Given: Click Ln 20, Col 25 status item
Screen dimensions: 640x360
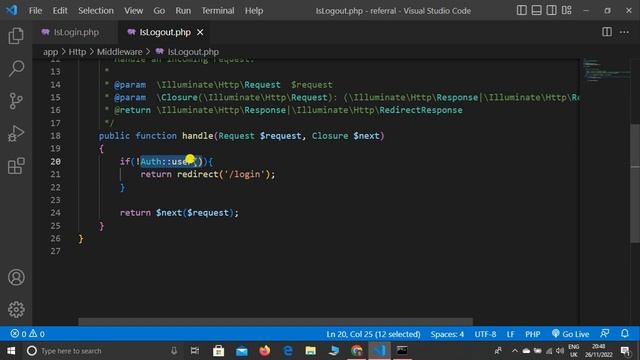Looking at the screenshot, I should [373, 334].
